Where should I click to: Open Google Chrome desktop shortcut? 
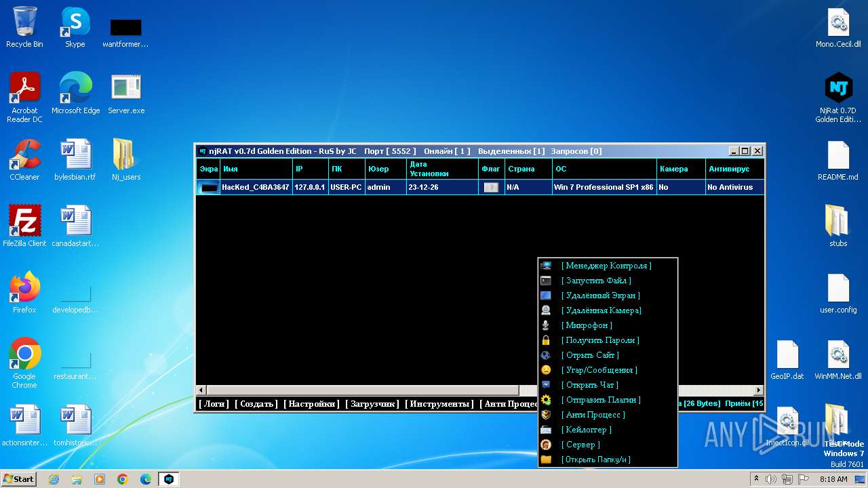[24, 363]
